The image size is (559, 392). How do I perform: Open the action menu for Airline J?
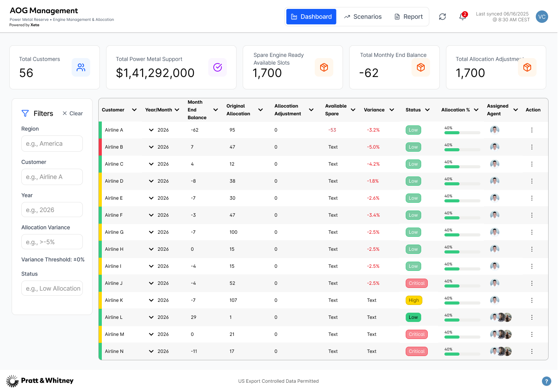(532, 283)
